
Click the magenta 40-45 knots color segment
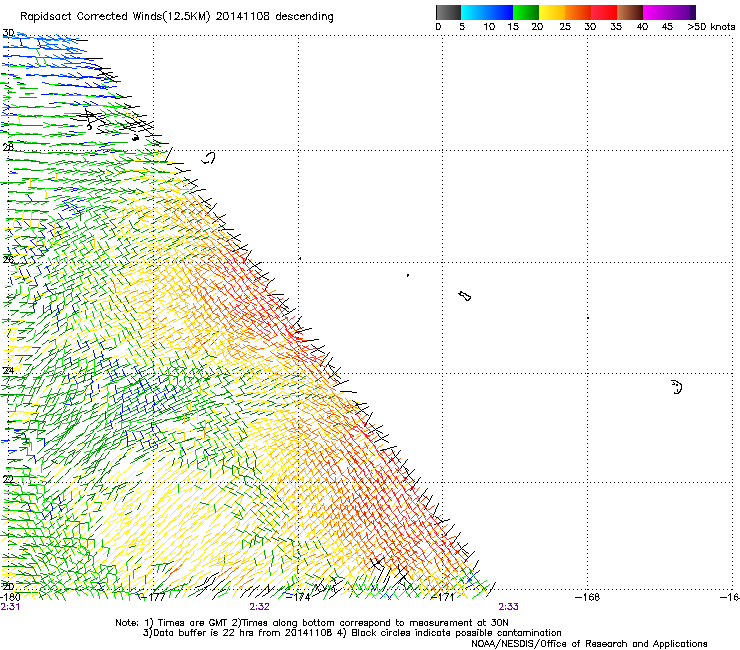[656, 12]
